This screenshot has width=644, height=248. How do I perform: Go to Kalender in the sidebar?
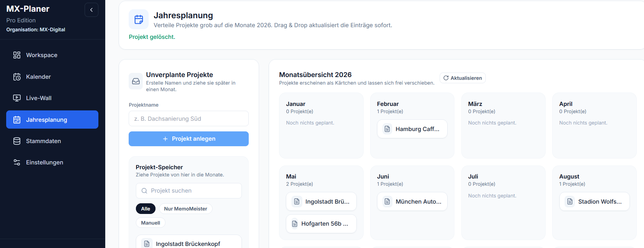38,77
